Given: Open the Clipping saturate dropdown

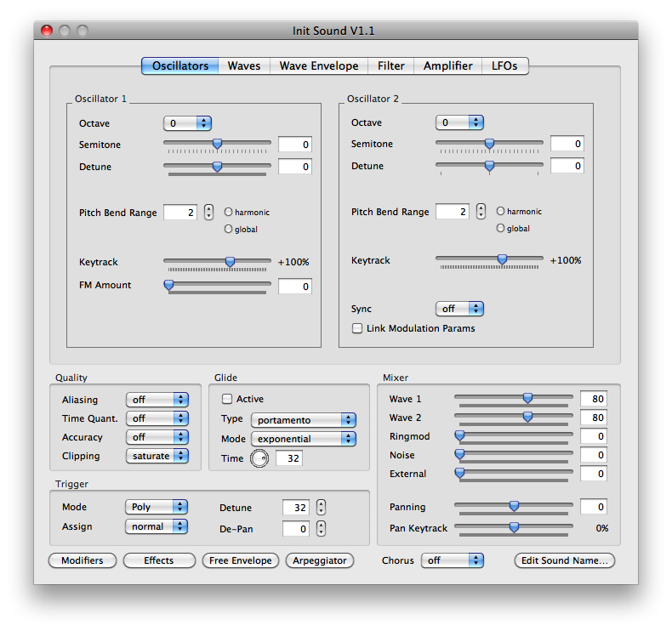Looking at the screenshot, I should [157, 456].
